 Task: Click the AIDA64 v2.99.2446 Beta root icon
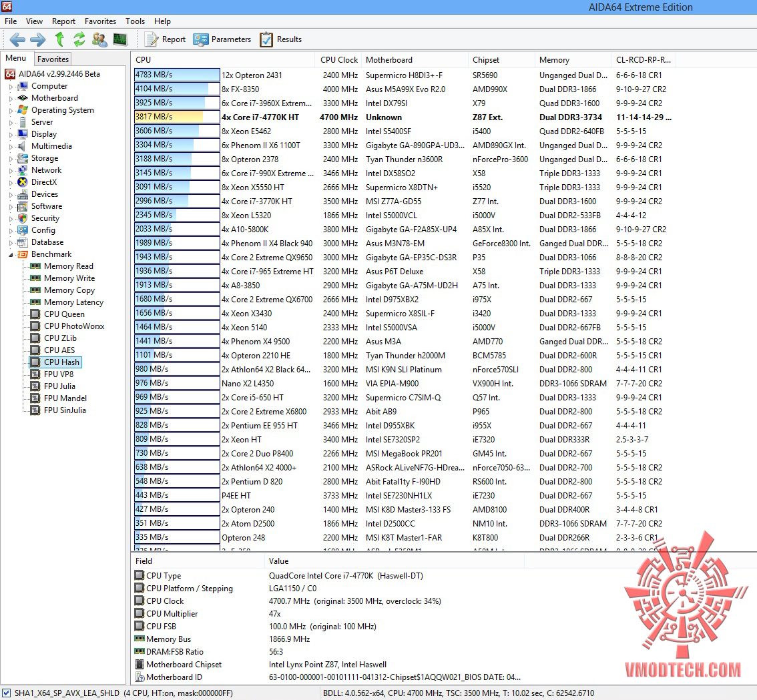click(x=10, y=74)
